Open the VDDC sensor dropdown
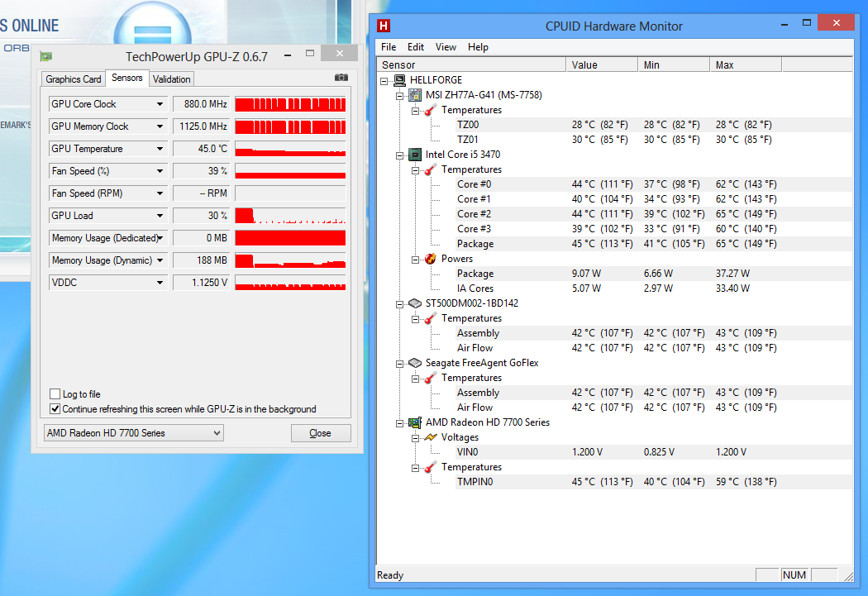This screenshot has width=868, height=596. (x=160, y=283)
